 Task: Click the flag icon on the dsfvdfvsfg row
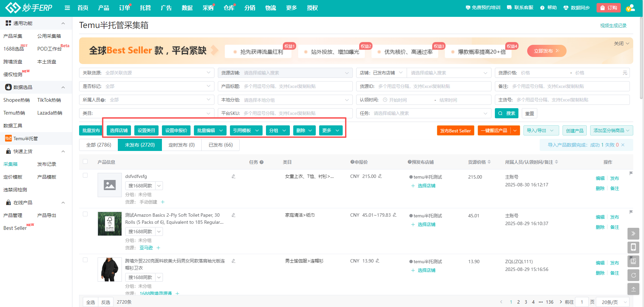tap(631, 173)
